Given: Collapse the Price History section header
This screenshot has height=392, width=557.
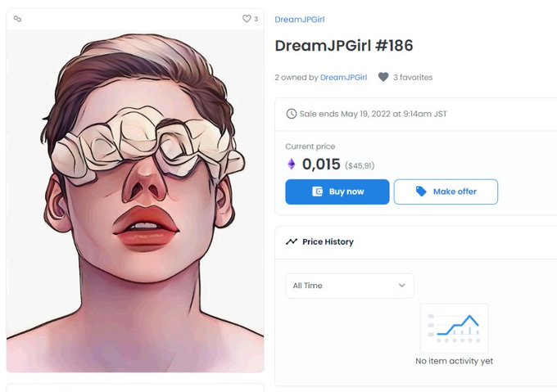Looking at the screenshot, I should tap(416, 242).
